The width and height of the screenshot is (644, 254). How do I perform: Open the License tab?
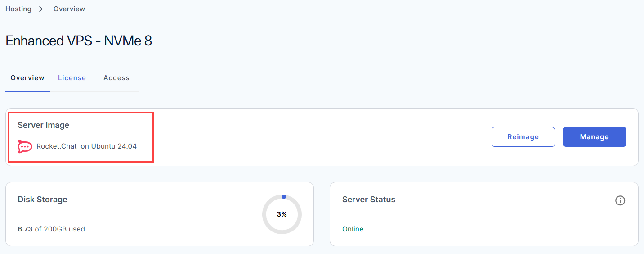tap(72, 78)
